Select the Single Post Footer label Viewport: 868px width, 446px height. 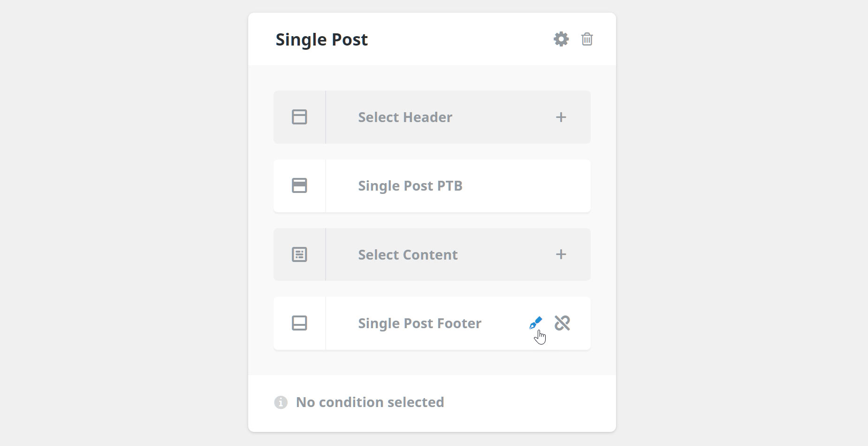click(x=420, y=323)
